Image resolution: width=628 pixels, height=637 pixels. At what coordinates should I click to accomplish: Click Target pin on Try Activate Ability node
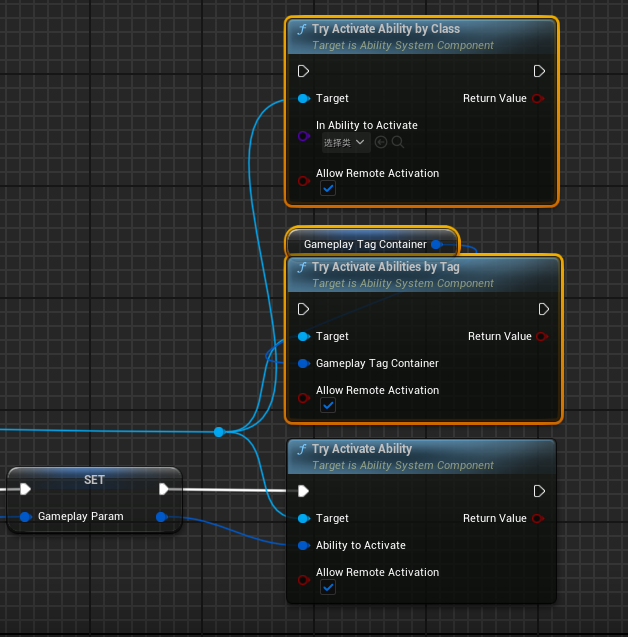(304, 518)
